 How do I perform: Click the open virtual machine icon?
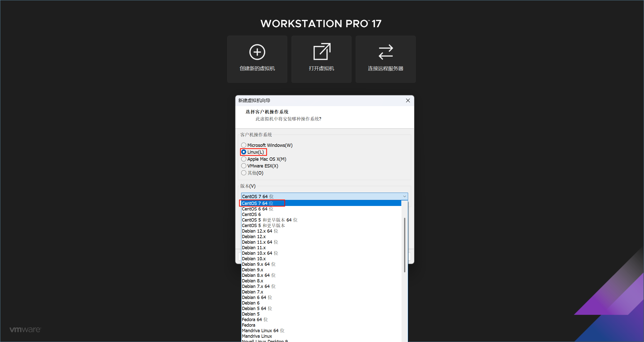(321, 52)
